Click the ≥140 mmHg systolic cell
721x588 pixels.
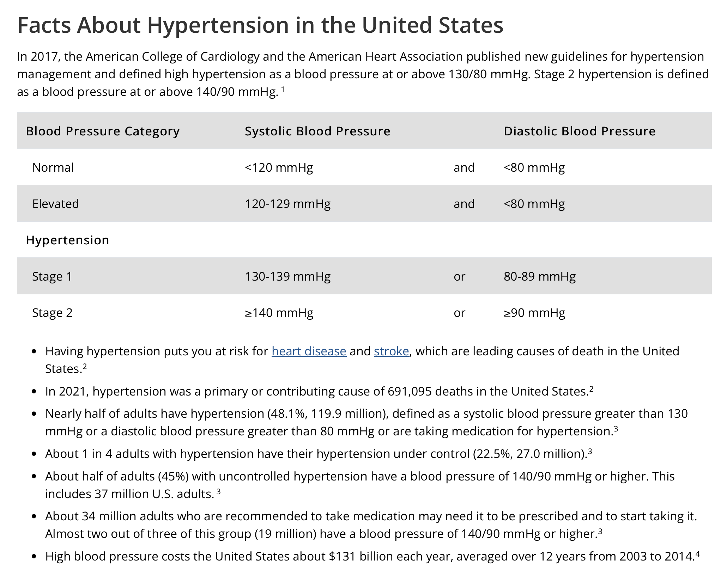click(279, 313)
